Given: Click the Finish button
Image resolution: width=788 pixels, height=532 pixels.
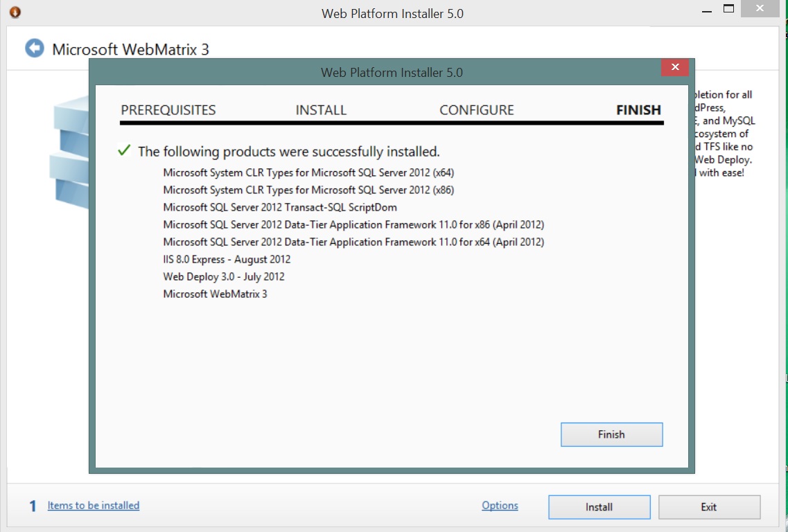Looking at the screenshot, I should [x=611, y=434].
